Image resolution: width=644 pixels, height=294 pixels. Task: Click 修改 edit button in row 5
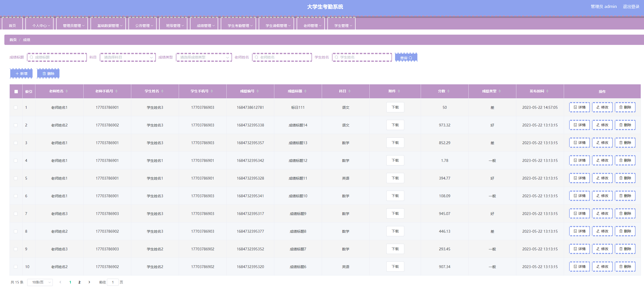[x=602, y=178]
